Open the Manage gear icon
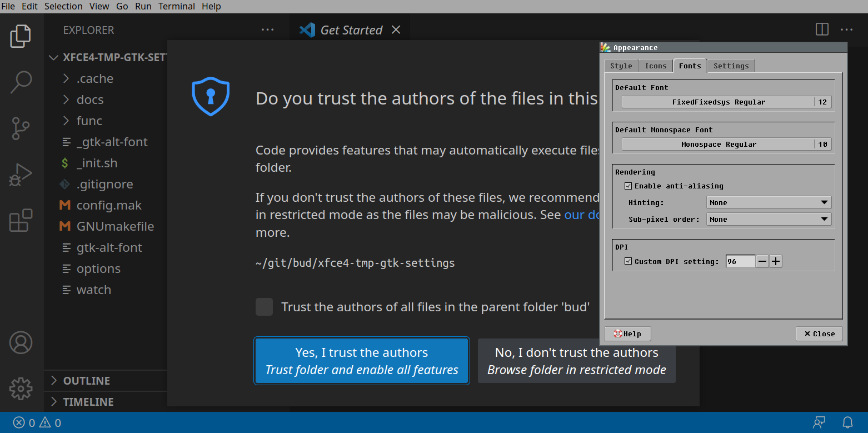This screenshot has height=433, width=868. pyautogui.click(x=21, y=389)
